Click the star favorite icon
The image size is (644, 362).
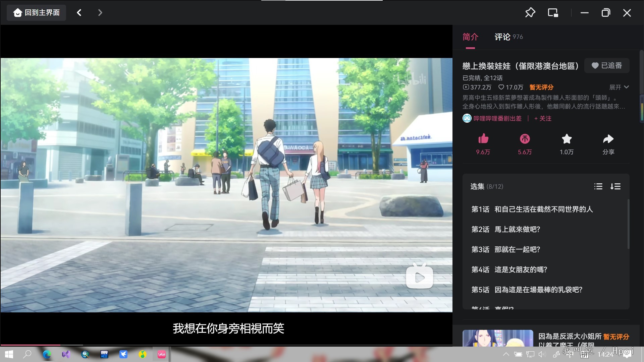point(567,139)
